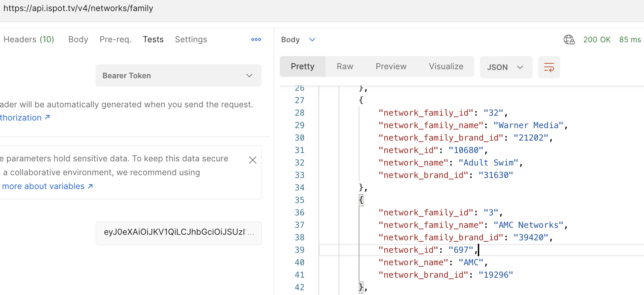
Task: Select the Pre-req. tab
Action: pos(115,39)
